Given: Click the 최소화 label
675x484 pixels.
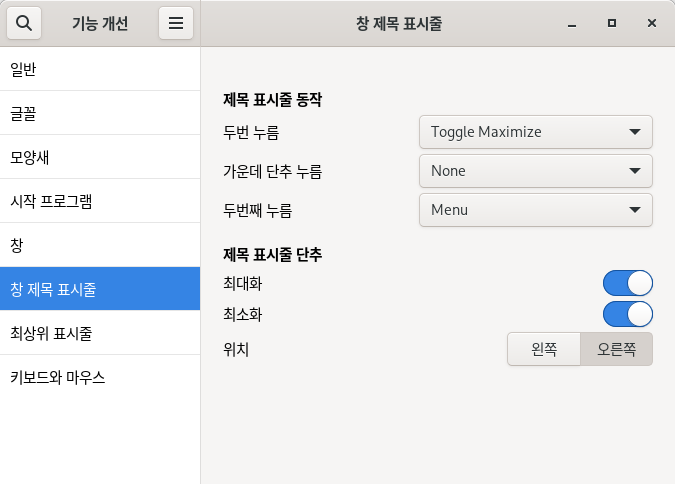Looking at the screenshot, I should (x=242, y=315).
